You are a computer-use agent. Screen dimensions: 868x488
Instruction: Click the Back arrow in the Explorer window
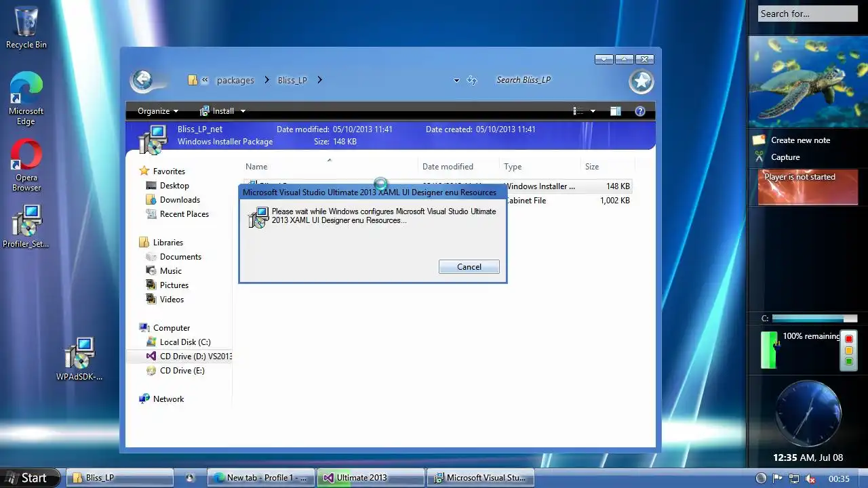click(x=143, y=81)
